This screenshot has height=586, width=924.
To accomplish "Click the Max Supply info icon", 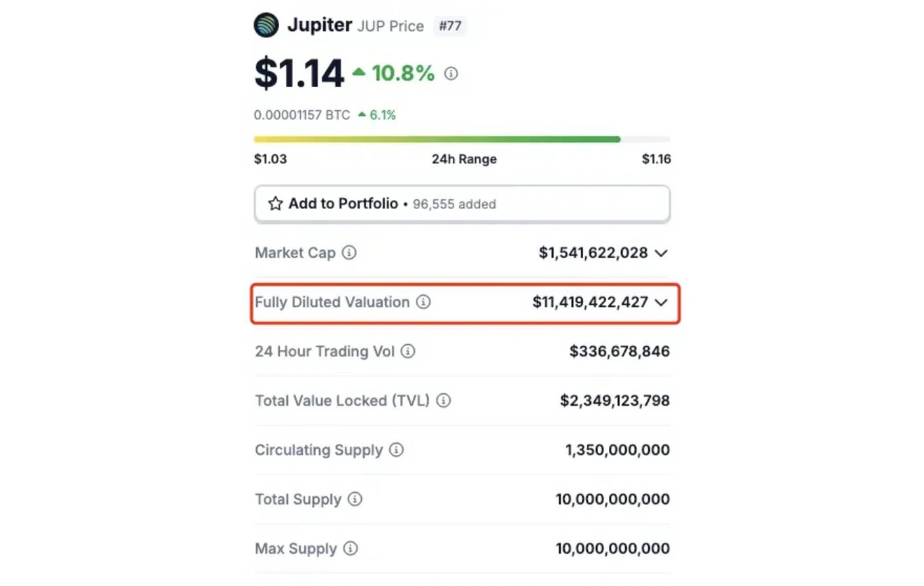I will tap(351, 548).
